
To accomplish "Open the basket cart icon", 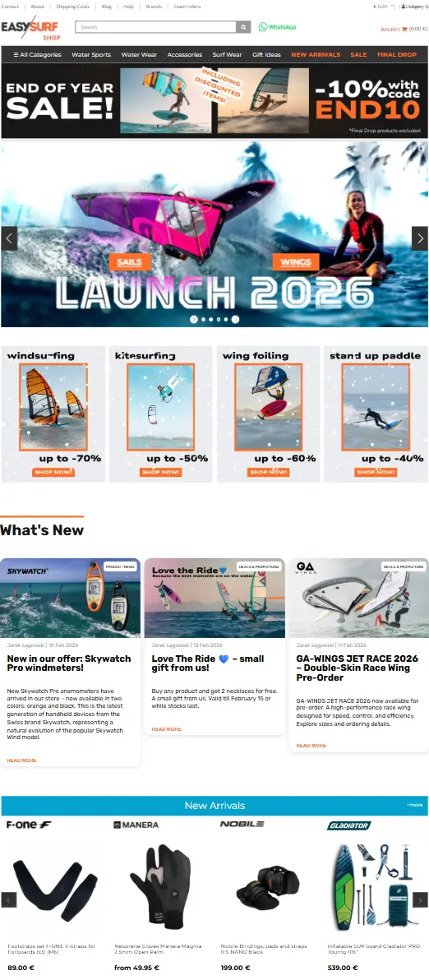I will click(404, 30).
